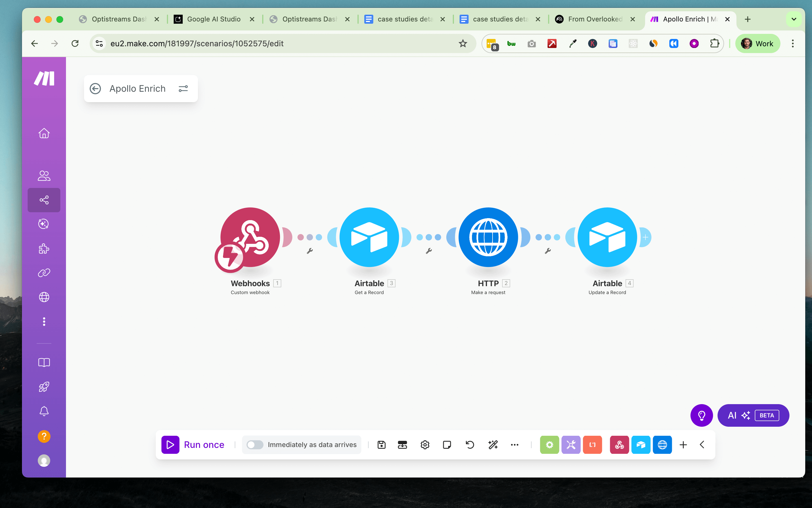Switch to the first case studies doc tab

pyautogui.click(x=405, y=19)
